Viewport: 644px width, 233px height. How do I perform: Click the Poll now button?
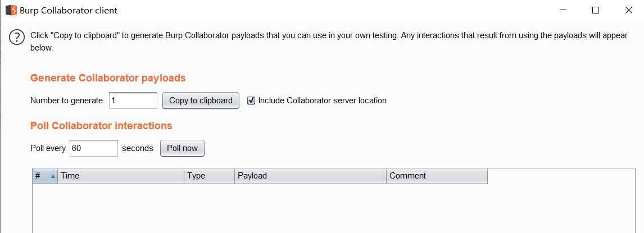(183, 148)
